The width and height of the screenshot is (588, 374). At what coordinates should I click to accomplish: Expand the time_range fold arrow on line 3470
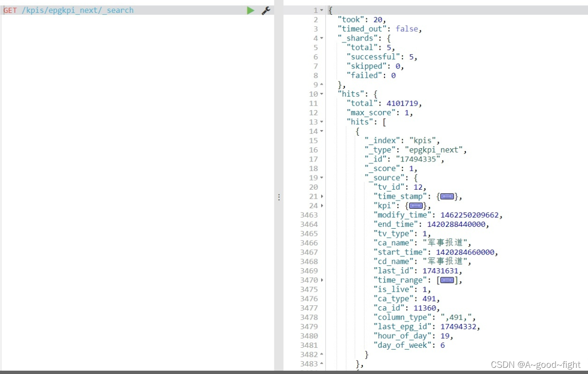pos(322,280)
